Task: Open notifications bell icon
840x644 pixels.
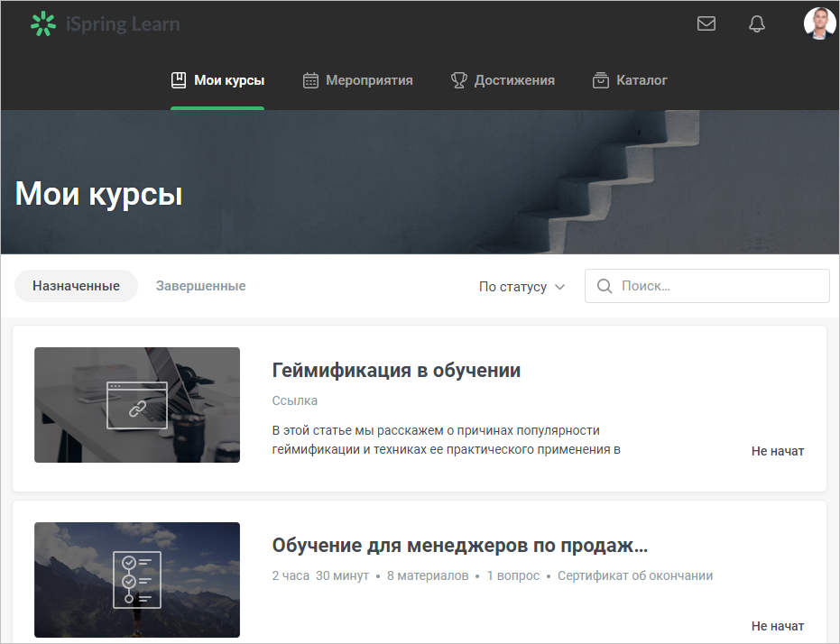Action: [x=756, y=23]
